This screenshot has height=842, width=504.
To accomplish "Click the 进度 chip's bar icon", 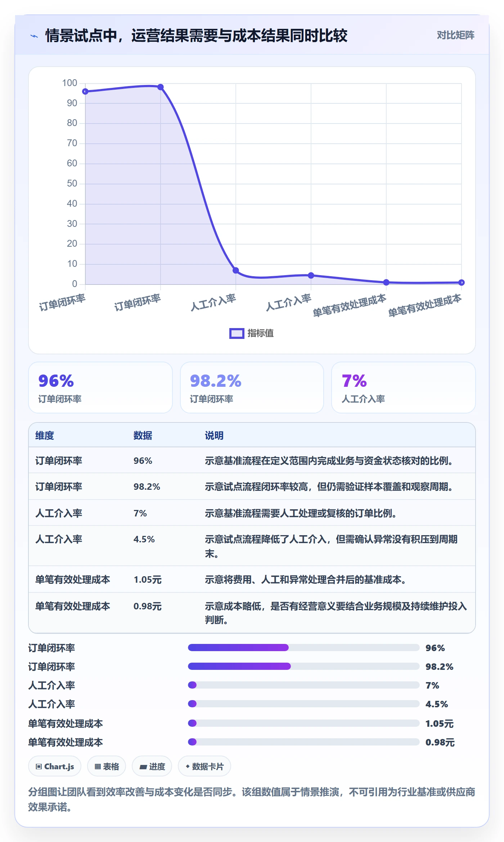I will click(143, 767).
